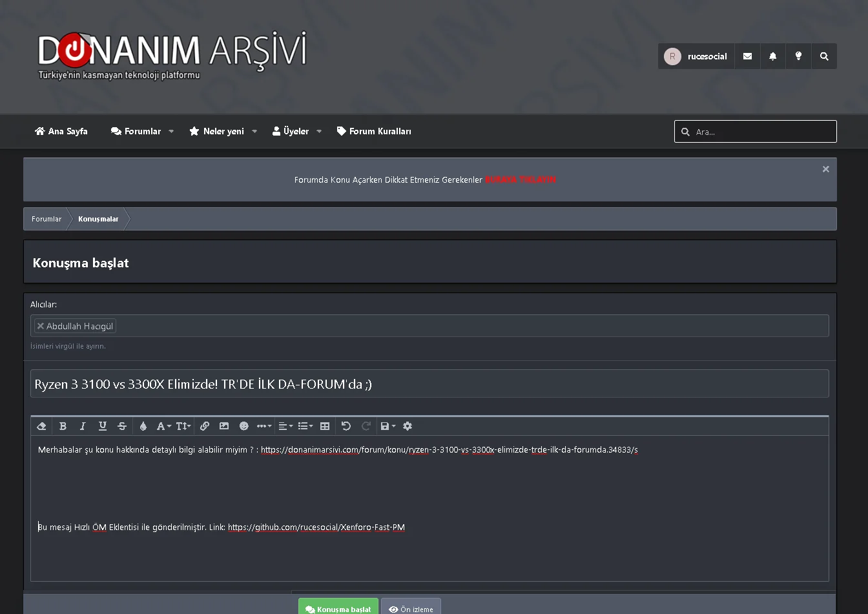Apply italic formatting

coord(83,426)
